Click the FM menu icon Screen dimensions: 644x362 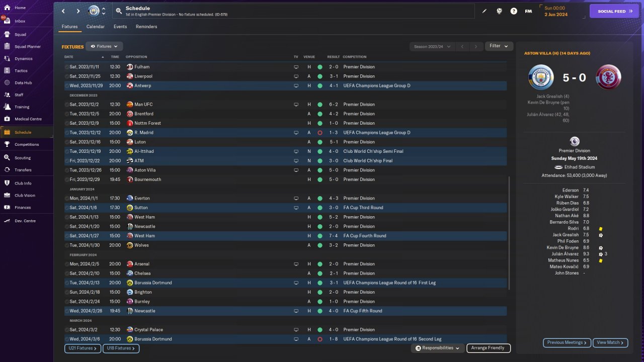(528, 11)
